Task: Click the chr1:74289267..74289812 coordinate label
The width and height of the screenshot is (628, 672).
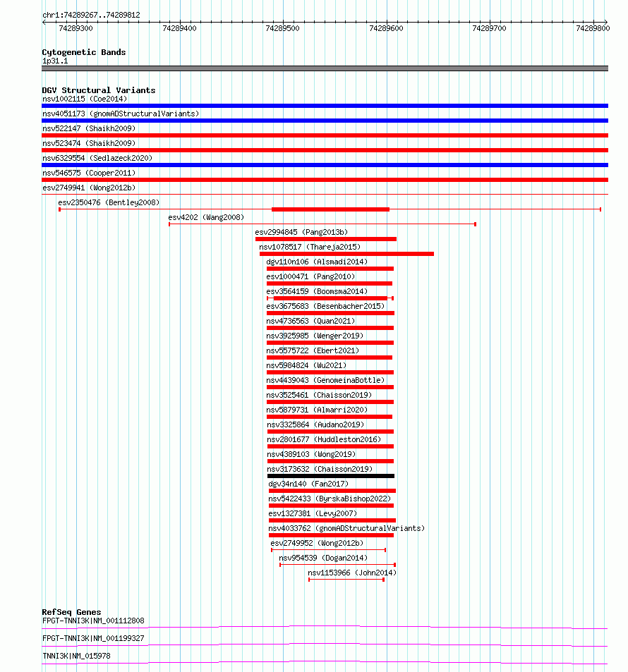Action: tap(91, 15)
